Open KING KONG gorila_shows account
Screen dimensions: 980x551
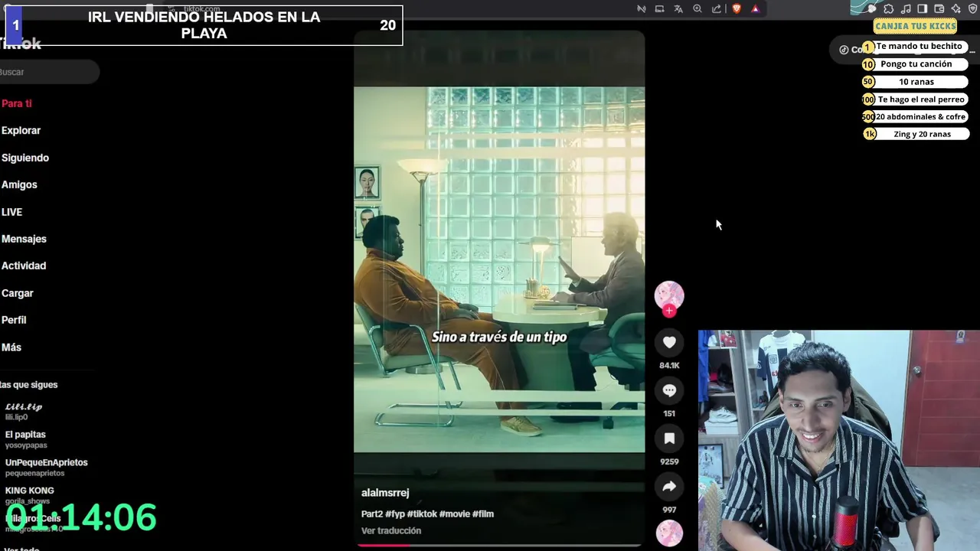pos(29,495)
